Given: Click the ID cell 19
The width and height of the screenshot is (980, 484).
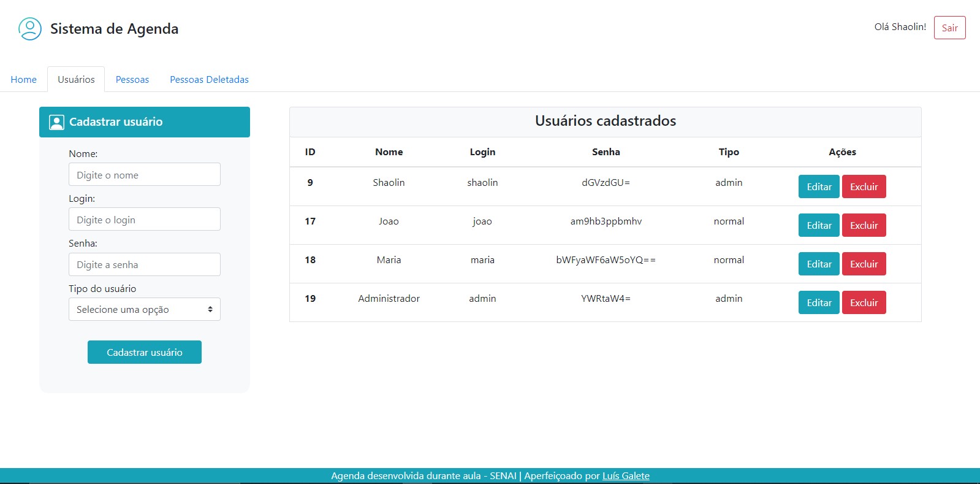Looking at the screenshot, I should click(x=310, y=299).
